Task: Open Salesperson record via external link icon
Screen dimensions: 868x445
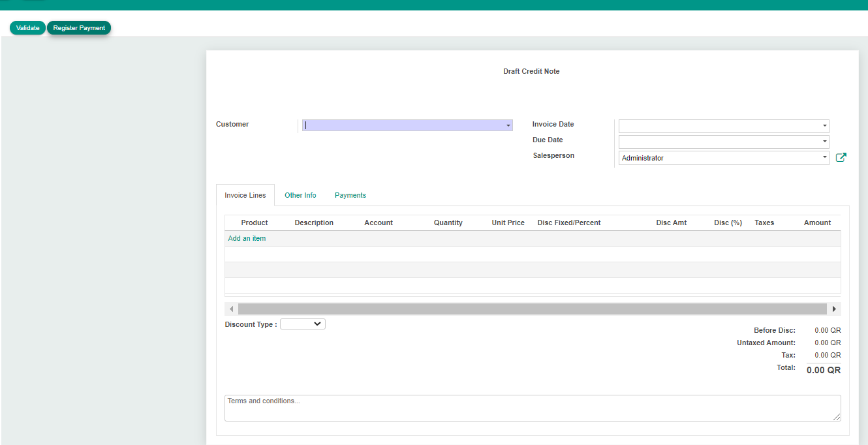Action: coord(841,157)
